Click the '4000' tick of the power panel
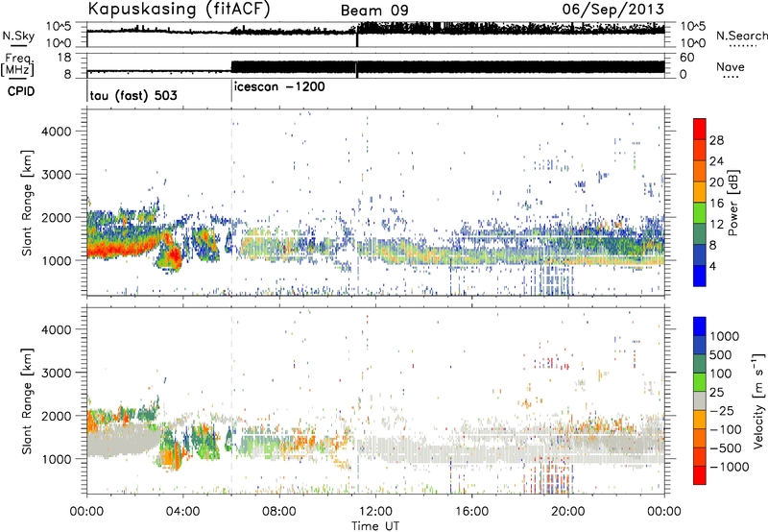Viewport: 768px width, 532px height. (57, 132)
